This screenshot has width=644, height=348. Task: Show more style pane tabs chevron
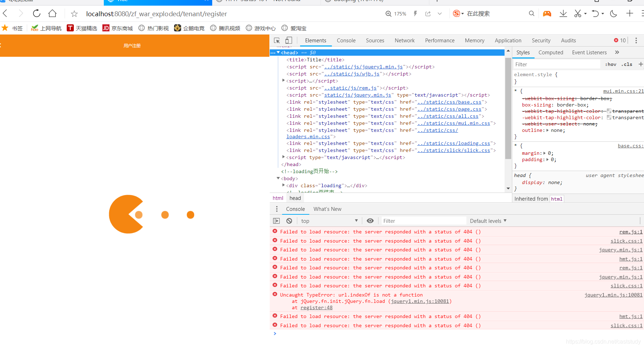(x=617, y=52)
